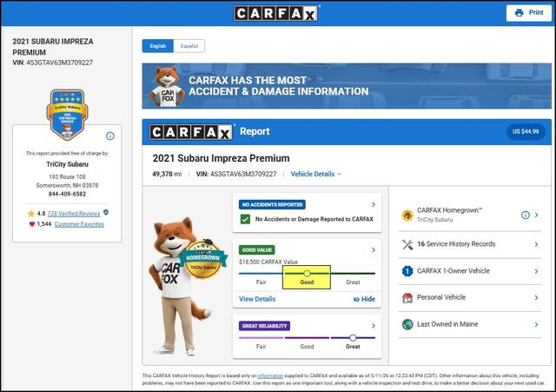The image size is (556, 392).
Task: Click the NO ACCIDENTS REPORTED label
Action: point(272,204)
